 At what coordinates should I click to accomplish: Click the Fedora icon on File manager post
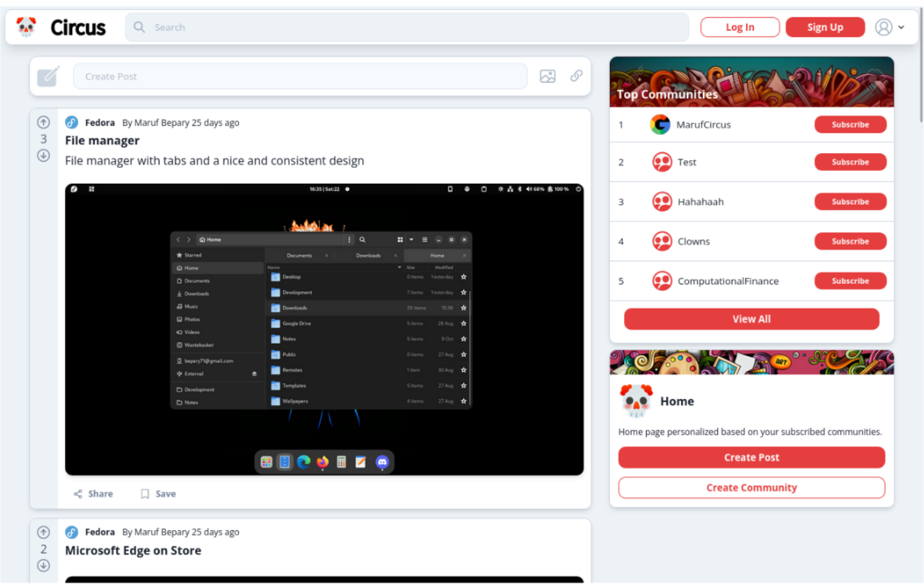72,122
